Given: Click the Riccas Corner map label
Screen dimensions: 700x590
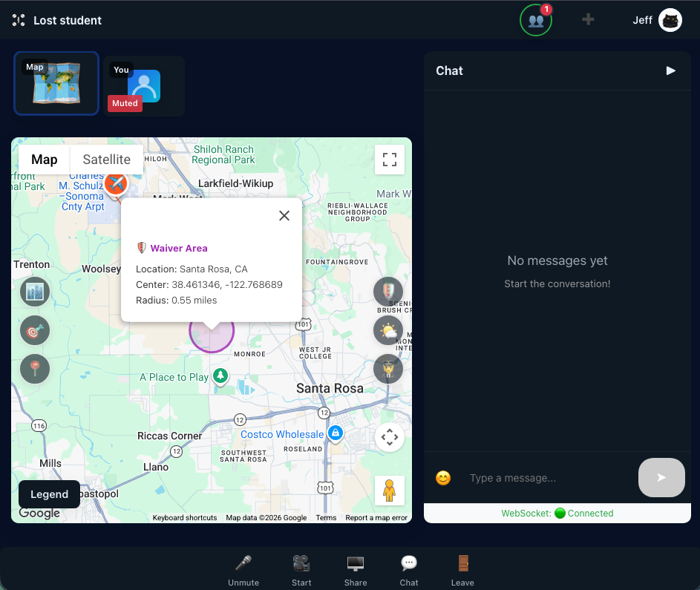Looking at the screenshot, I should (x=170, y=436).
